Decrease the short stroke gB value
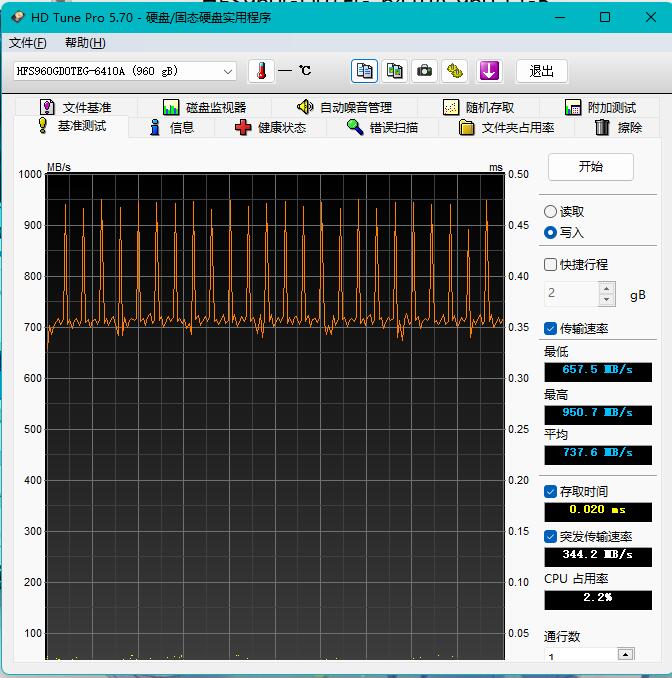Viewport: 672px width, 678px height. (x=607, y=299)
